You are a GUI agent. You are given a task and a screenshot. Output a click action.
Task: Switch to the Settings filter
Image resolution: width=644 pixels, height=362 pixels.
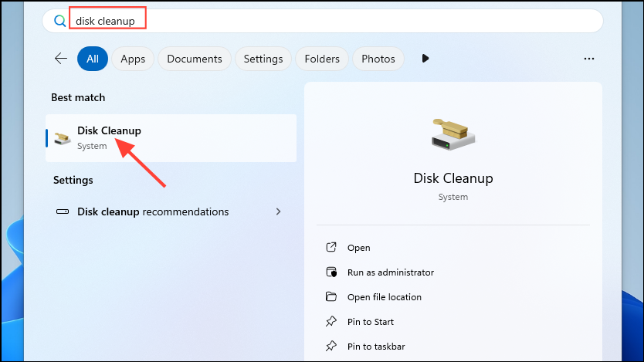click(263, 59)
